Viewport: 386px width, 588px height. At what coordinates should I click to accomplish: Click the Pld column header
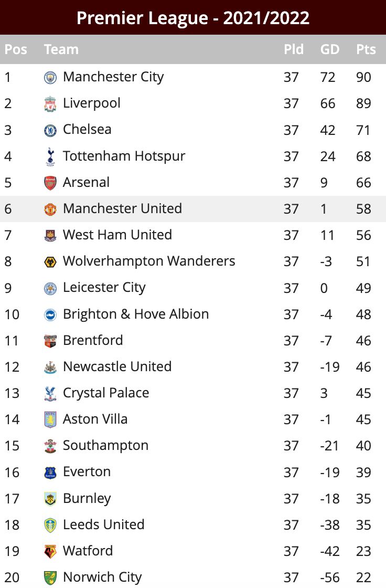click(294, 49)
